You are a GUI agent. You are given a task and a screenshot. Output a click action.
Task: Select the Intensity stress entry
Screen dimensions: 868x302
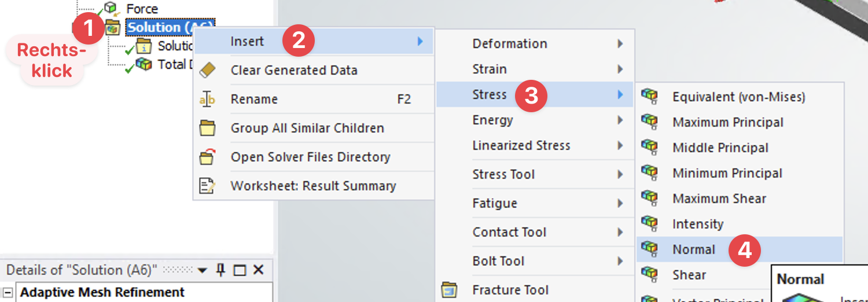coord(698,224)
